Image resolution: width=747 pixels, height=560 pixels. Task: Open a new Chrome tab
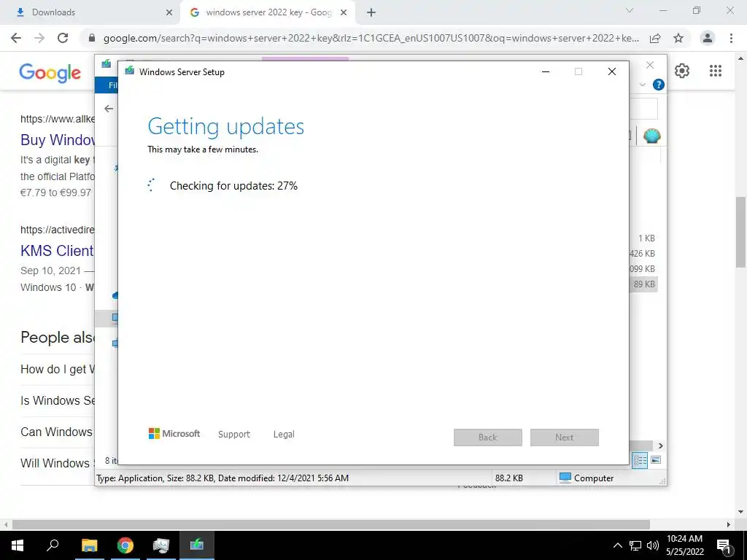pyautogui.click(x=371, y=13)
